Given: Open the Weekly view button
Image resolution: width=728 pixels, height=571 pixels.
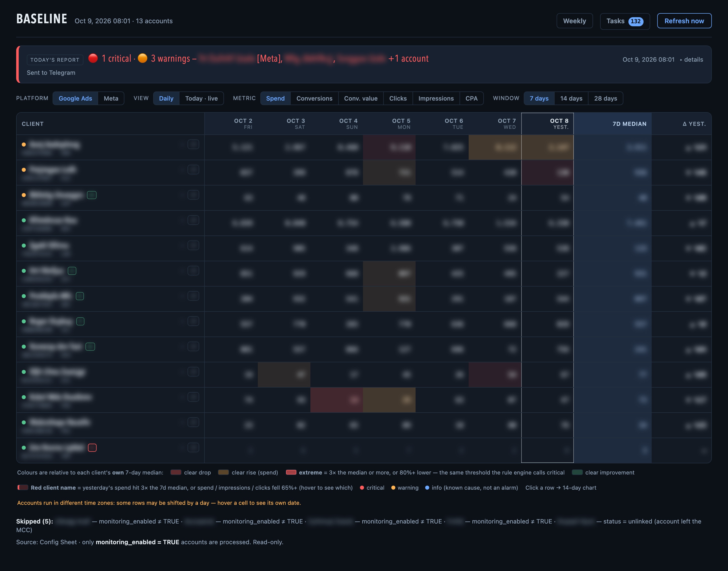Looking at the screenshot, I should (x=575, y=21).
